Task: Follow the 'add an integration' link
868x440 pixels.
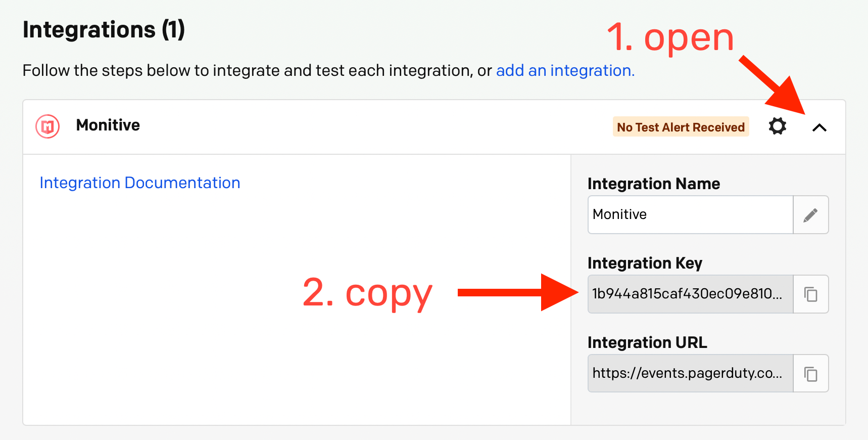Action: [565, 70]
